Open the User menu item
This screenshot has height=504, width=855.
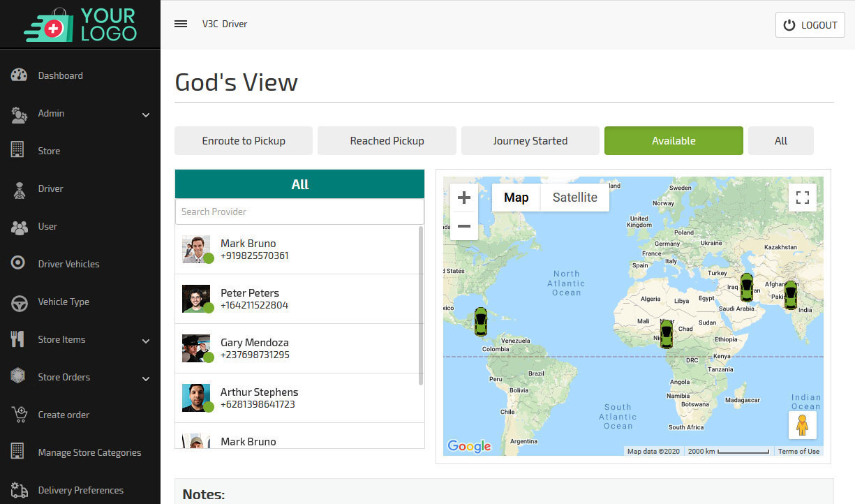47,226
